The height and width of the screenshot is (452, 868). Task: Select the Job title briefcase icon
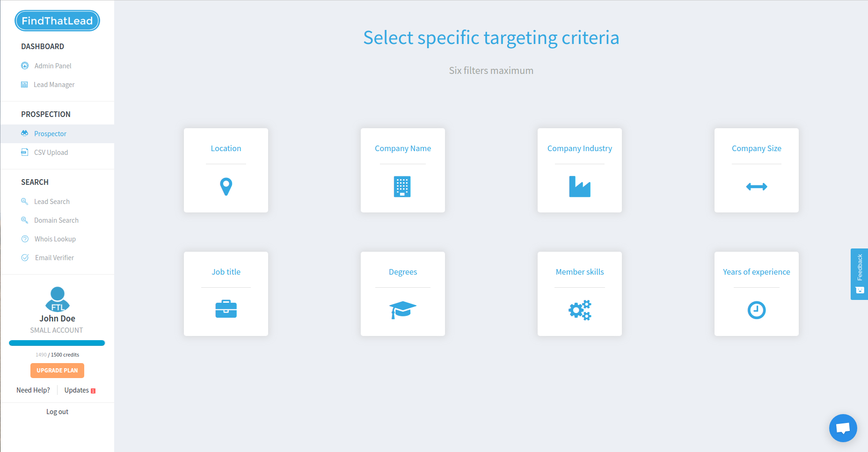click(x=226, y=309)
